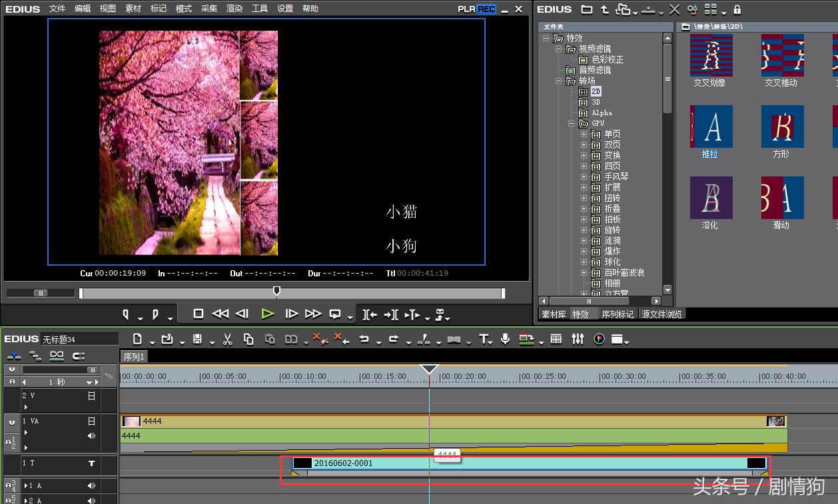
Task: Click the microphone voice-over icon
Action: point(506,340)
